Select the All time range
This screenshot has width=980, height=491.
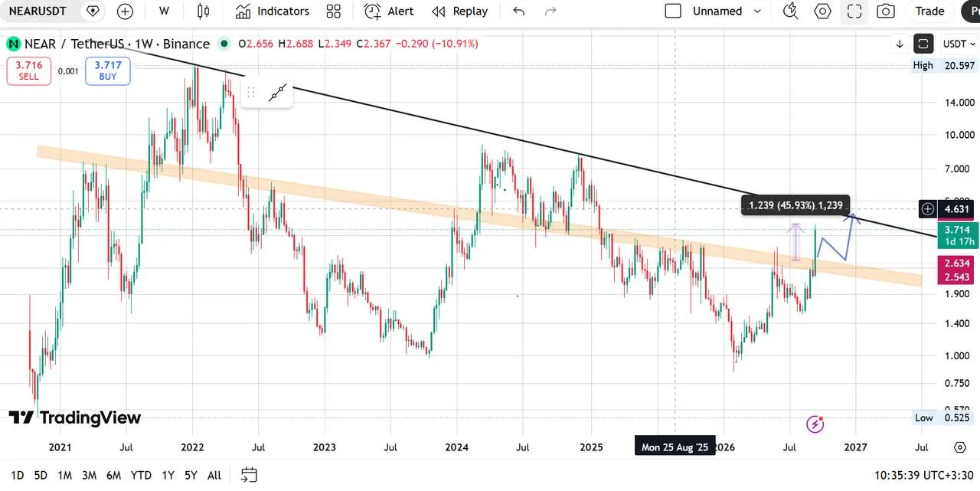214,475
